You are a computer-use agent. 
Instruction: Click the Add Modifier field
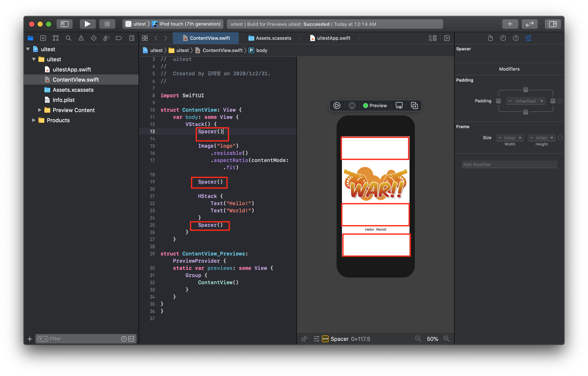(509, 165)
